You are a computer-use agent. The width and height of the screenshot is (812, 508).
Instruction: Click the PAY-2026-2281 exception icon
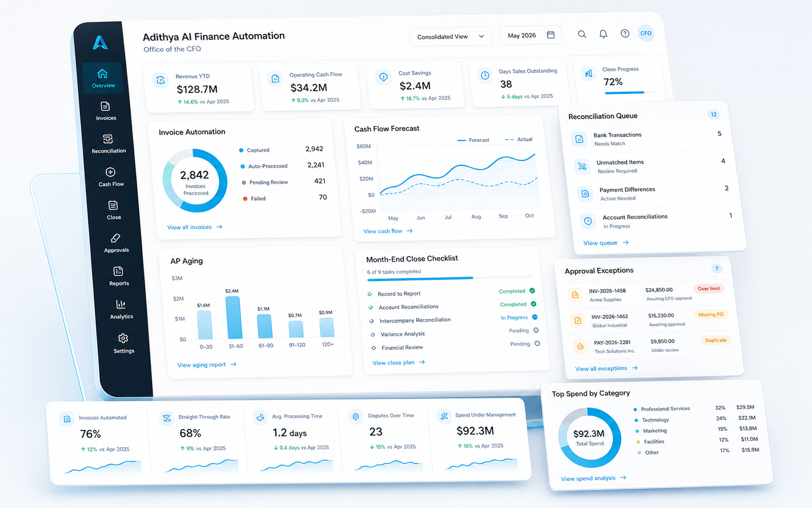(x=580, y=346)
